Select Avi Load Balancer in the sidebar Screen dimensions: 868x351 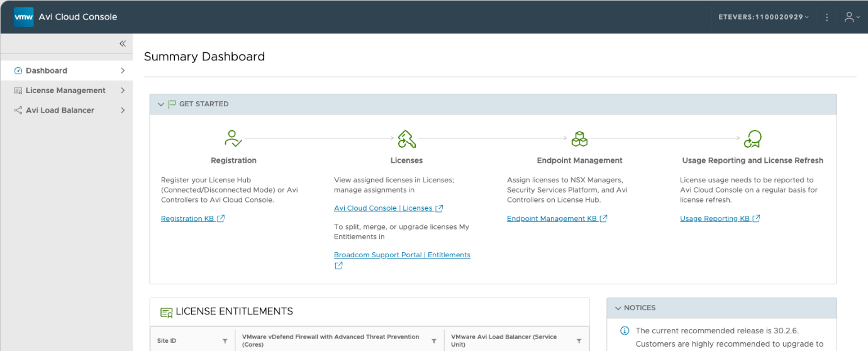(67, 110)
